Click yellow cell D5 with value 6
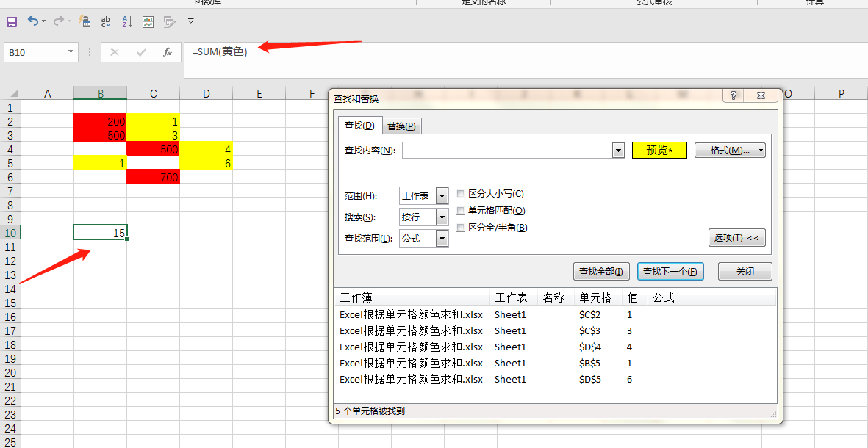 pos(206,163)
